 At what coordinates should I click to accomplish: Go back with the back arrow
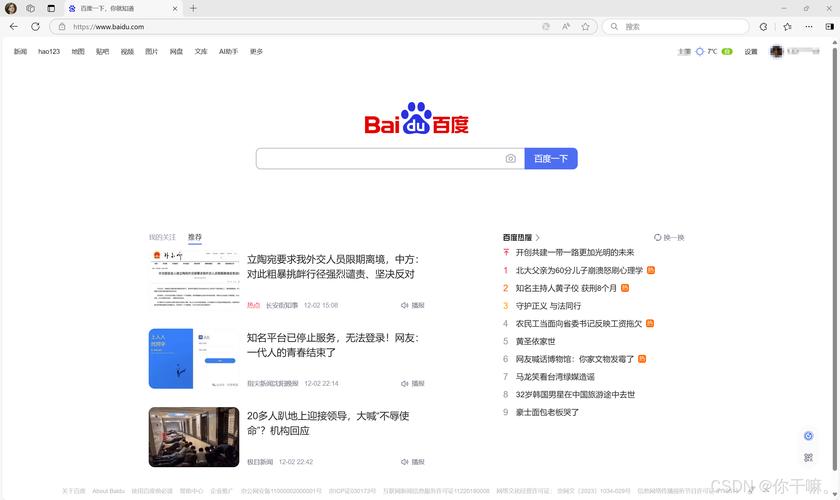(x=14, y=26)
